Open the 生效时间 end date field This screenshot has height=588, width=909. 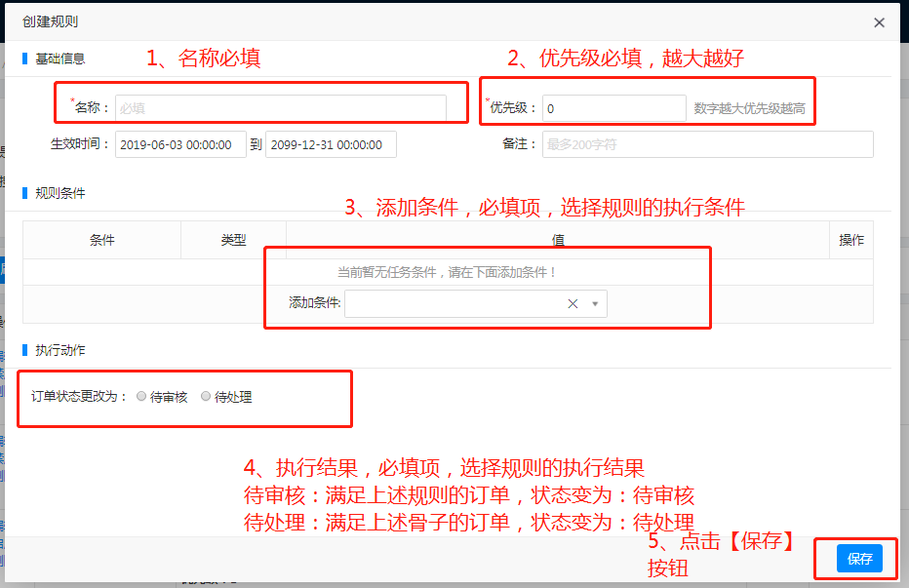(331, 144)
